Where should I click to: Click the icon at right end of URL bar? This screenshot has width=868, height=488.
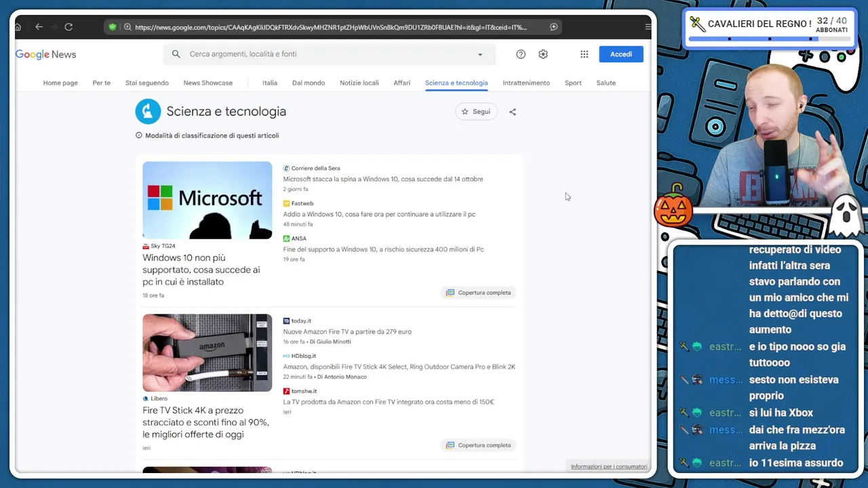point(554,27)
